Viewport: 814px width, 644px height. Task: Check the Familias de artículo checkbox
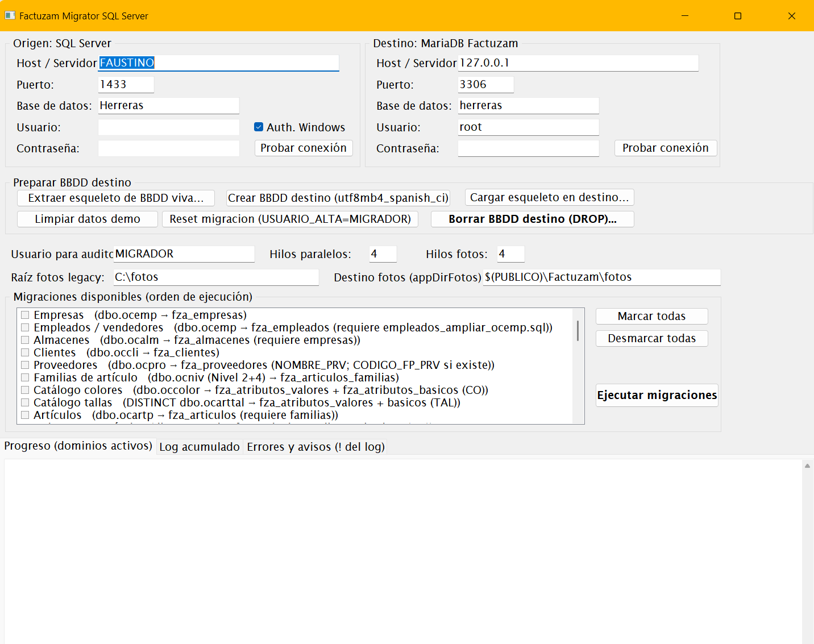[x=25, y=377]
